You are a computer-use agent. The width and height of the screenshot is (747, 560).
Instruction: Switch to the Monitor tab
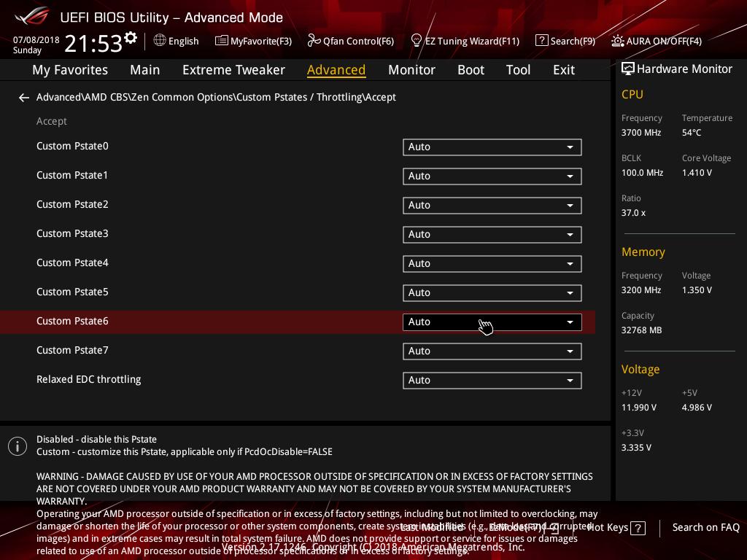pos(411,70)
